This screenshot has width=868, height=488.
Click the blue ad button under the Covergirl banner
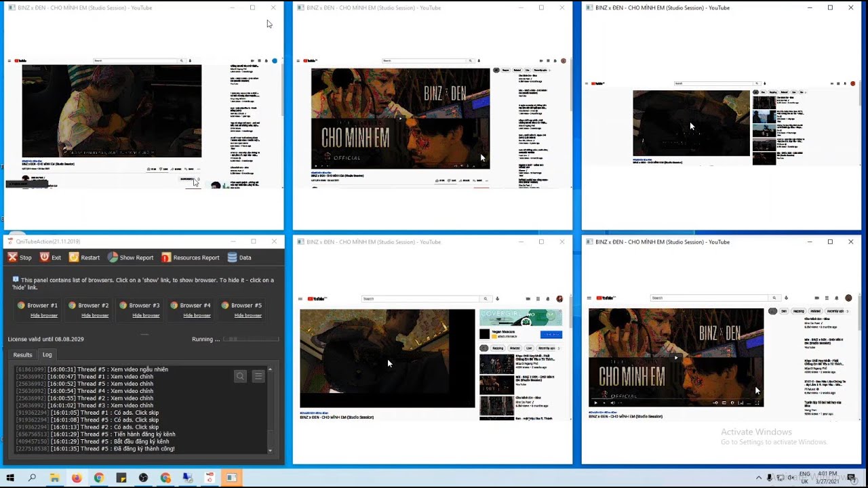(551, 334)
